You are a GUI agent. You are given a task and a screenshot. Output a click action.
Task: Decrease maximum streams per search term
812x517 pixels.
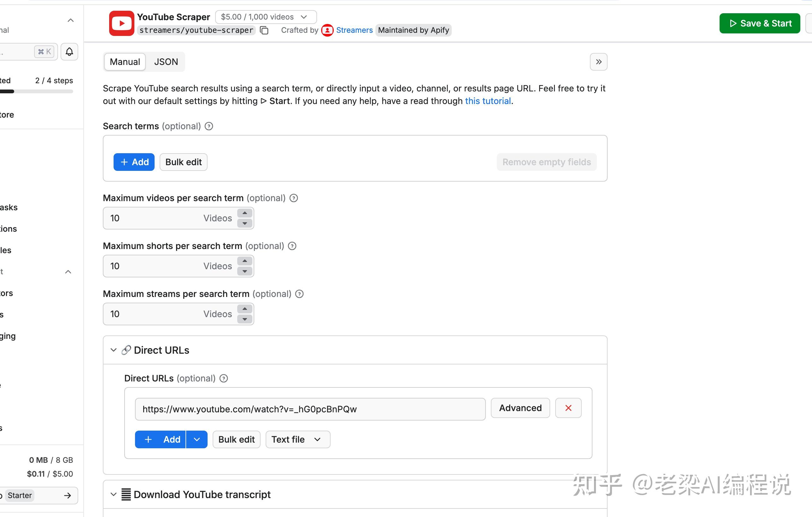245,319
